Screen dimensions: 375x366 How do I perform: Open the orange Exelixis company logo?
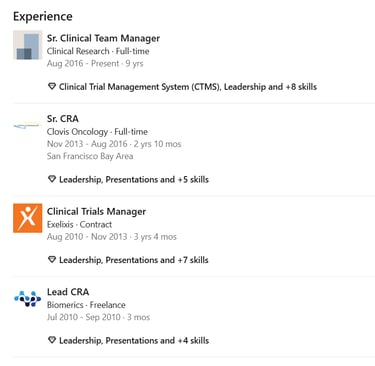click(28, 218)
